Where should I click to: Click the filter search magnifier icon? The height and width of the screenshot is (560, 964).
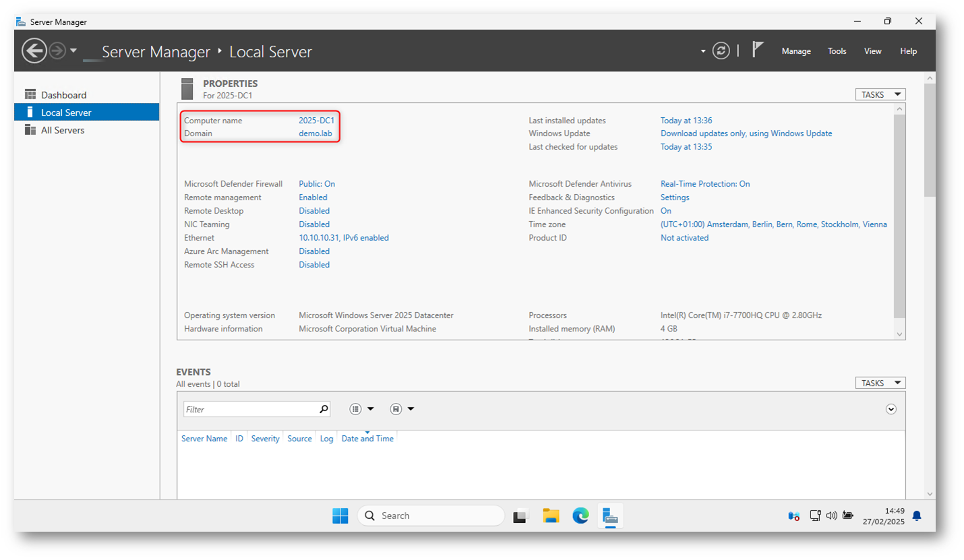point(324,408)
